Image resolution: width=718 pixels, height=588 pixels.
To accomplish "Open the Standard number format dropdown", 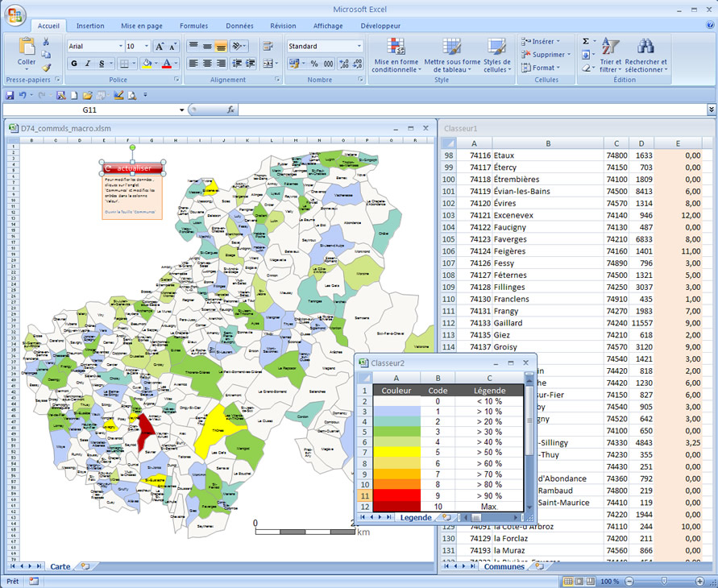I will coord(359,46).
